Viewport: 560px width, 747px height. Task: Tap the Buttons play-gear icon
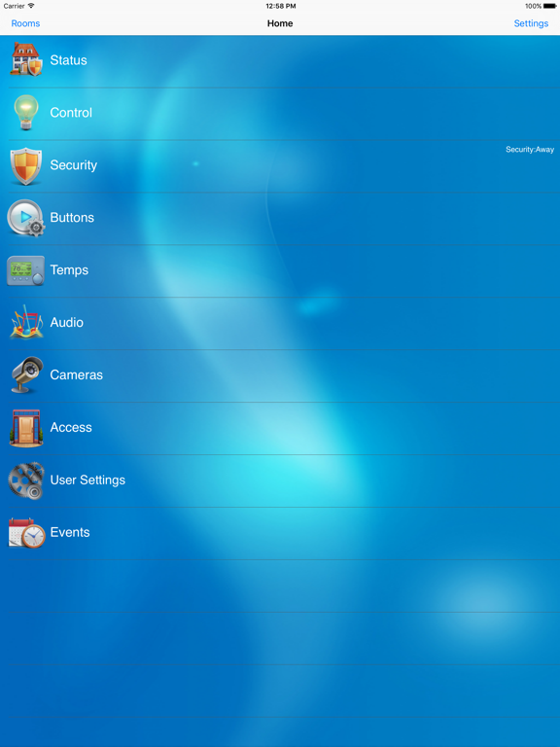tap(26, 218)
